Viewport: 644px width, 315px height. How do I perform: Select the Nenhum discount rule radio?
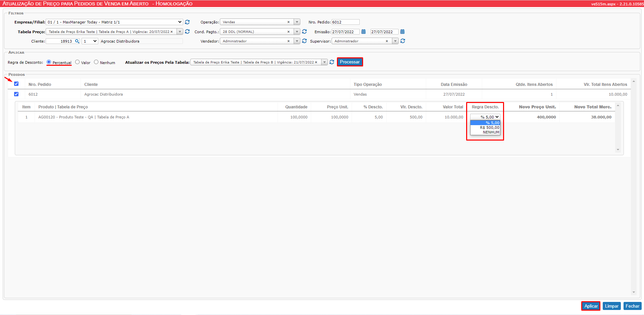[96, 62]
